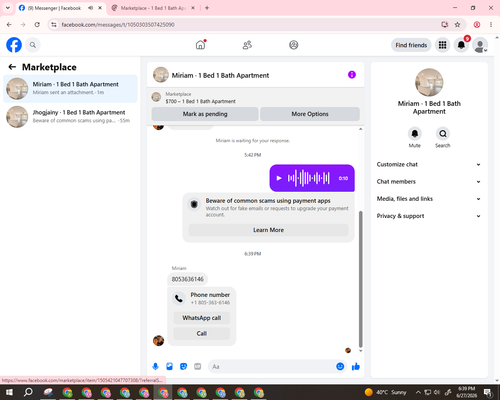
Task: Click the Find friends button
Action: pos(411,45)
